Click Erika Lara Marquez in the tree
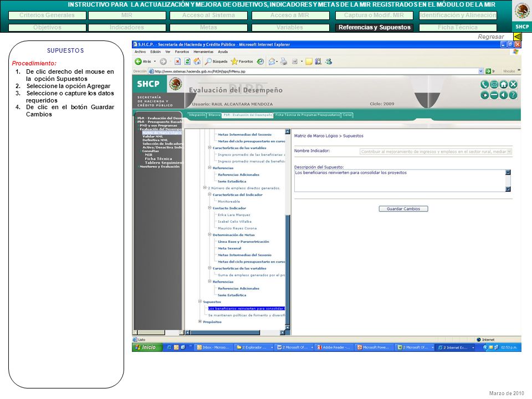532x399 pixels. pyautogui.click(x=234, y=215)
